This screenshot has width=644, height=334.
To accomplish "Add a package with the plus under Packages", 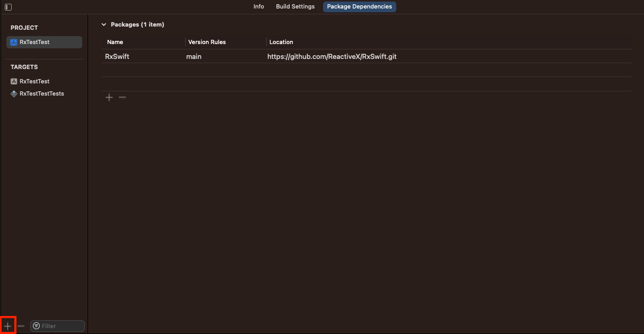I will pyautogui.click(x=109, y=97).
